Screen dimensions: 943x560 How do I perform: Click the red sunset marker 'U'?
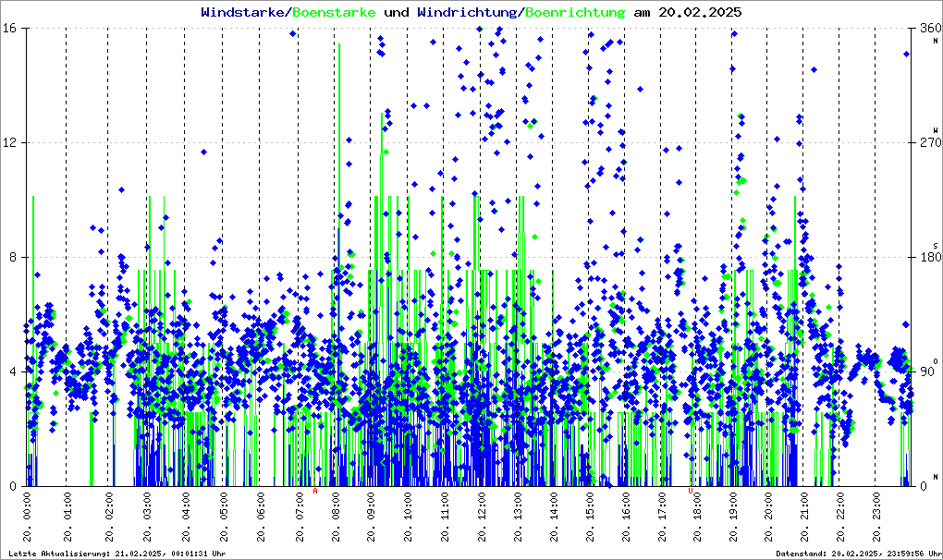click(691, 492)
